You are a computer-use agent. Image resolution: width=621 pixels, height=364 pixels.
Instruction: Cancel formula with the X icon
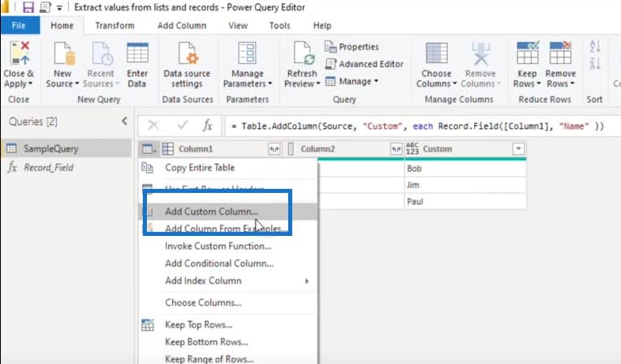153,126
